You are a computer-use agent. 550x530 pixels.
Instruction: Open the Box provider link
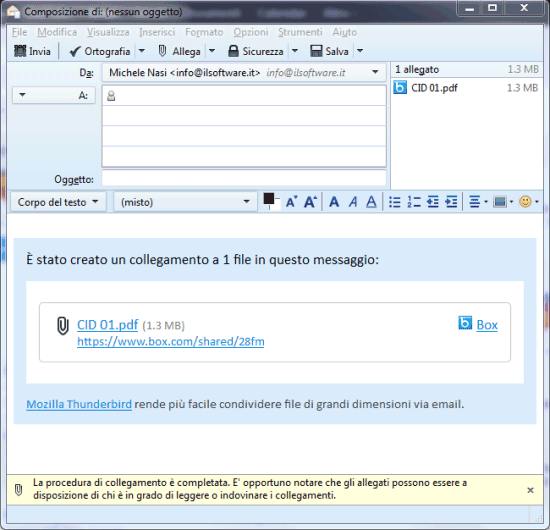[x=487, y=325]
